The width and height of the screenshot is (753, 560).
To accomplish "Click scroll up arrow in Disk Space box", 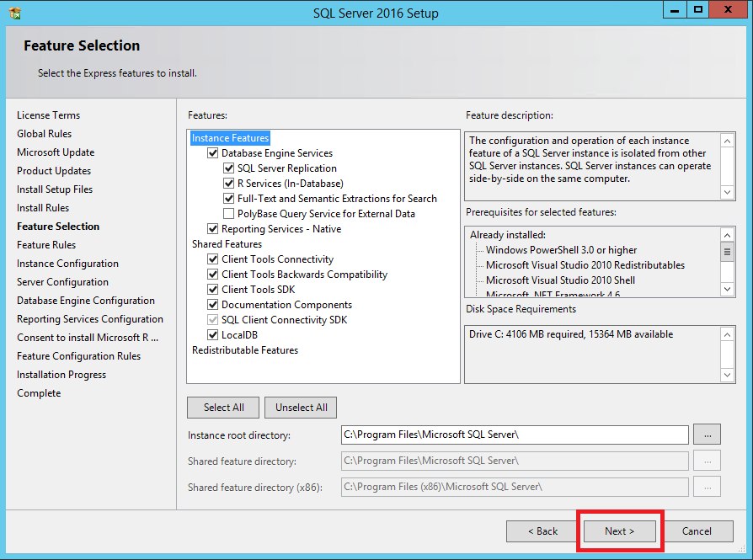I will tap(727, 335).
